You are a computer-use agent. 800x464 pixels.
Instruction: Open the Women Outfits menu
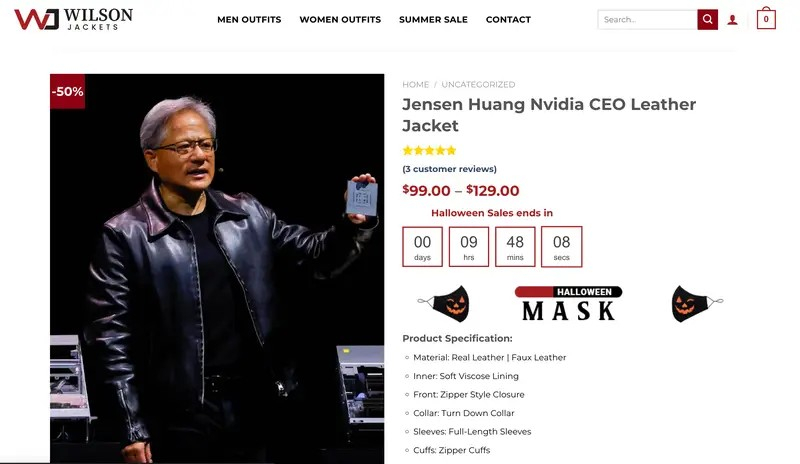point(340,20)
